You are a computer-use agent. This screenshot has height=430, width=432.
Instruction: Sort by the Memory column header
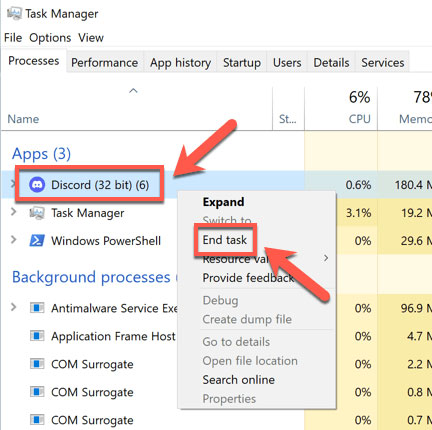(415, 119)
